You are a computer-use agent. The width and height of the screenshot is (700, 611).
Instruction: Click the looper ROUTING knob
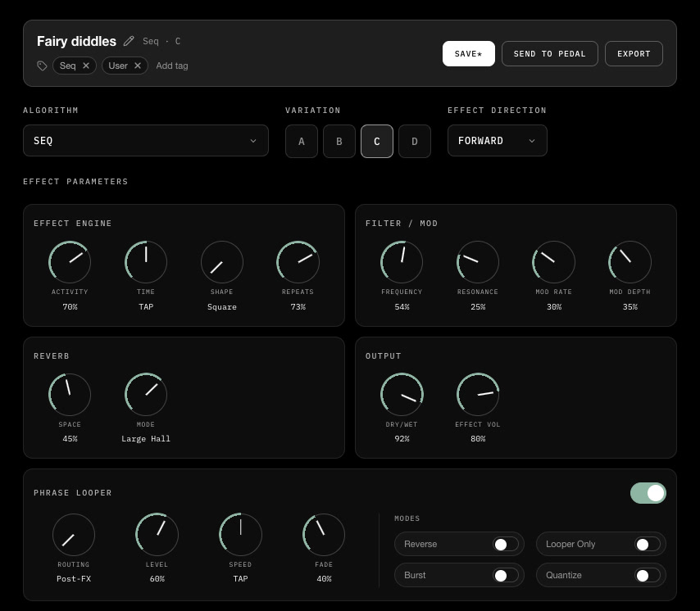[x=74, y=535]
